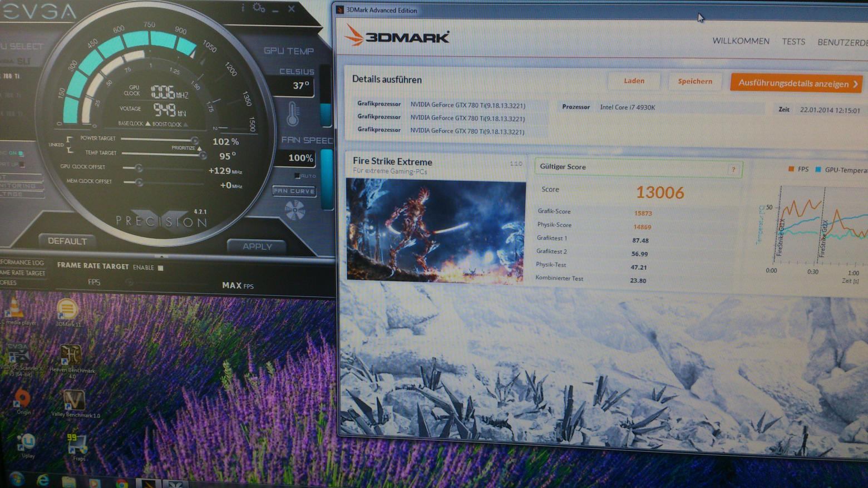
Task: Open the GPU Select dropdown
Action: point(21,46)
